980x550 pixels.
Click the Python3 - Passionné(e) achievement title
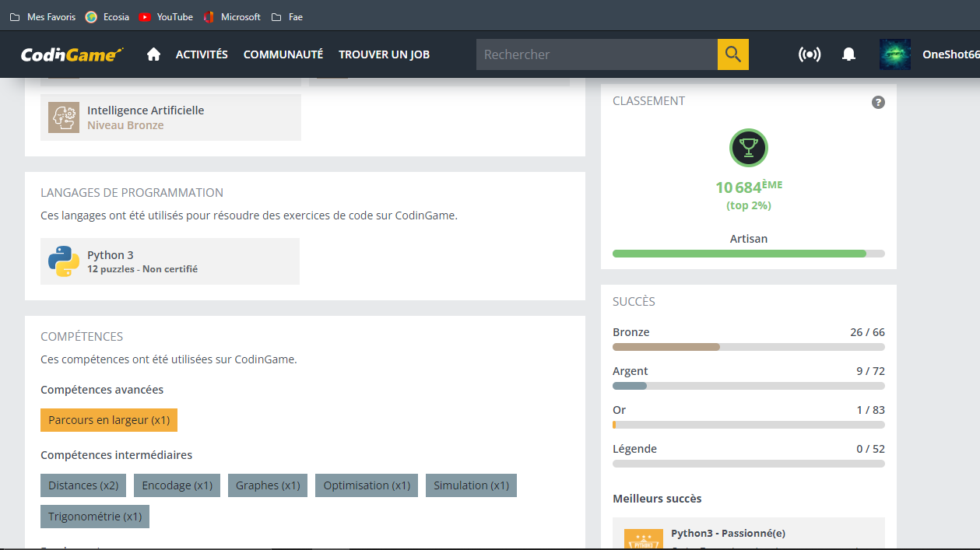pyautogui.click(x=728, y=534)
